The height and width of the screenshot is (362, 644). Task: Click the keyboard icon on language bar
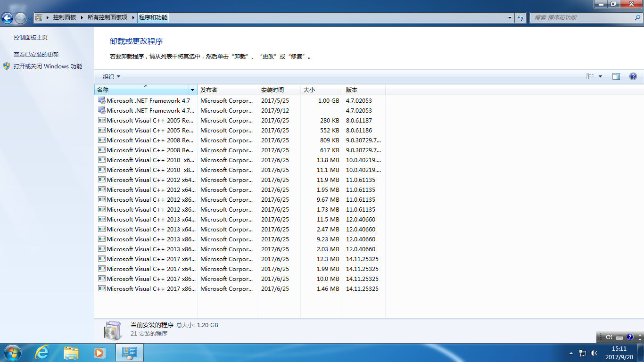tap(619, 337)
